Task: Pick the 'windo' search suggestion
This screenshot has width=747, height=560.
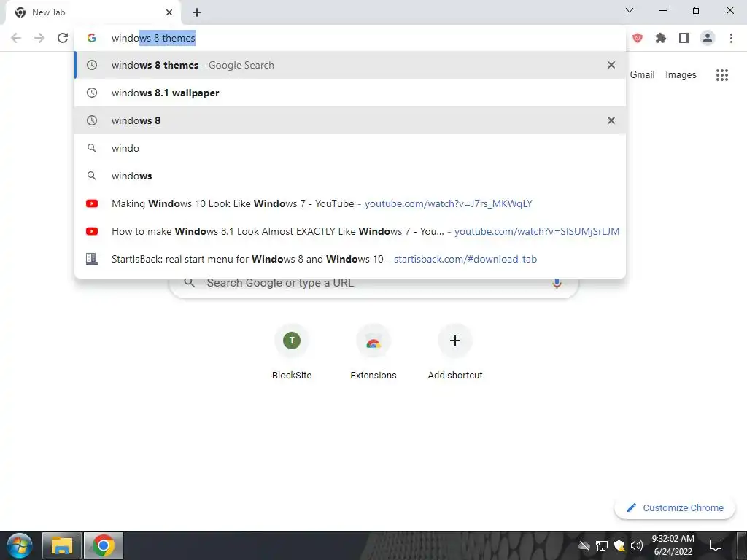Action: pos(350,148)
